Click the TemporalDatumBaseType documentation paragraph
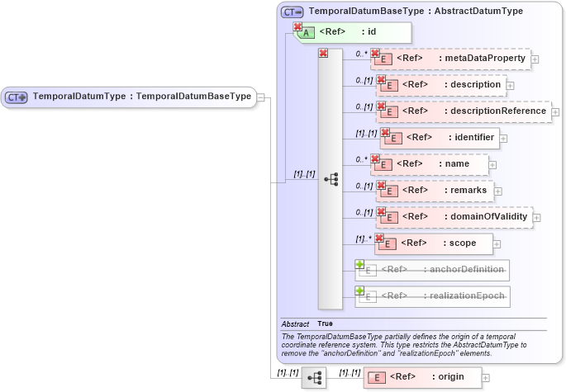566x392 pixels. [404, 345]
